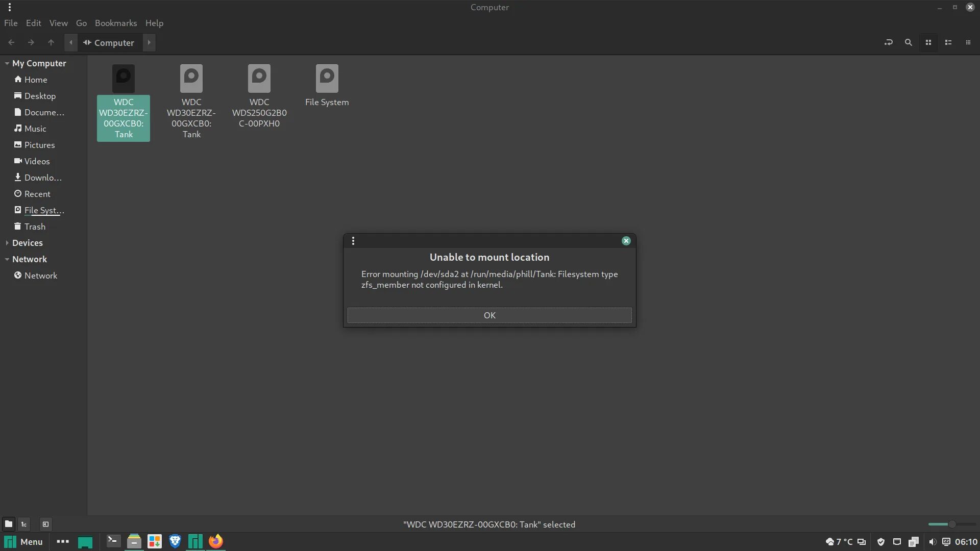Switch to list view mode
This screenshot has width=980, height=551.
tap(948, 42)
